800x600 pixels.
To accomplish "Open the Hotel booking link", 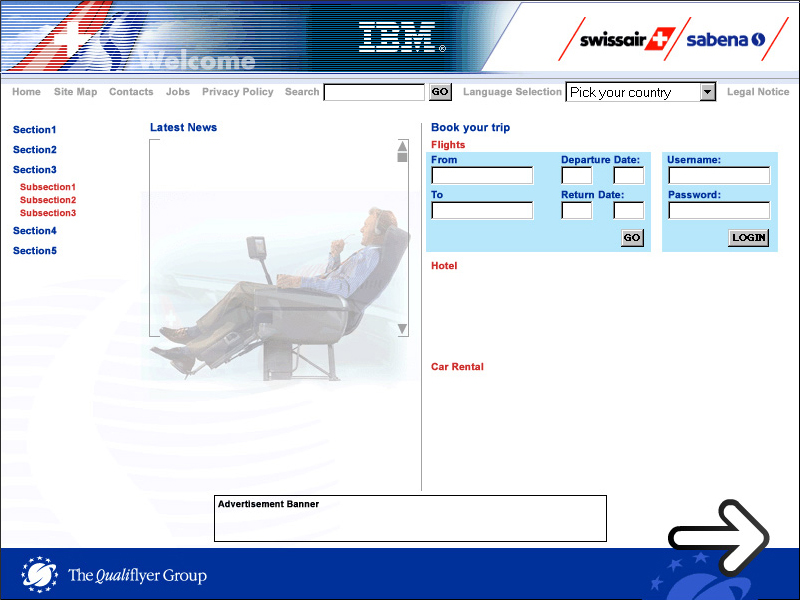I will [444, 266].
